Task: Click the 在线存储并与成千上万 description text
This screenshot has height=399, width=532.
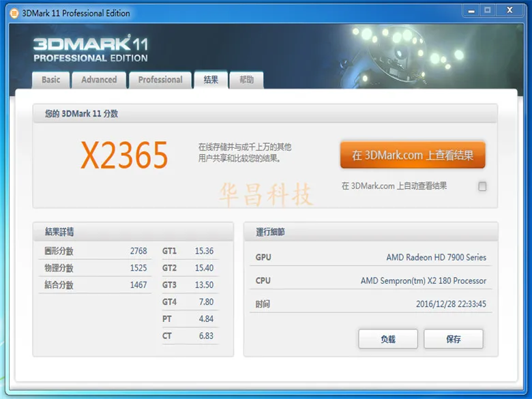Action: [x=245, y=153]
